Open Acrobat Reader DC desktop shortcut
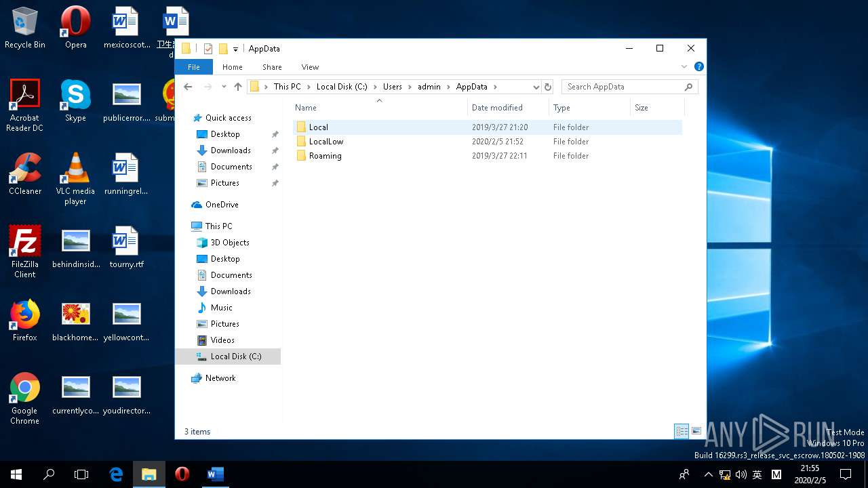 click(25, 105)
